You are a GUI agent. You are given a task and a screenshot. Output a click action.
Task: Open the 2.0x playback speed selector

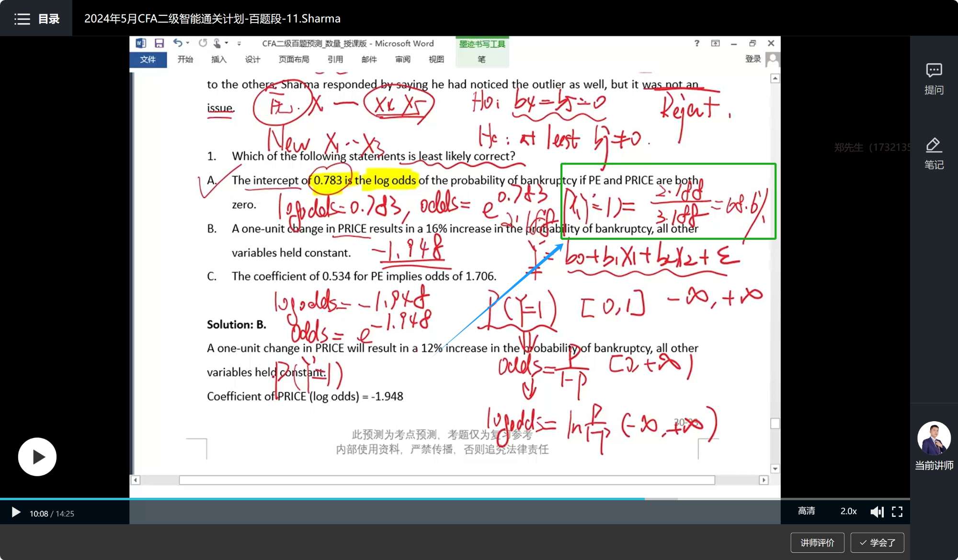pyautogui.click(x=848, y=511)
